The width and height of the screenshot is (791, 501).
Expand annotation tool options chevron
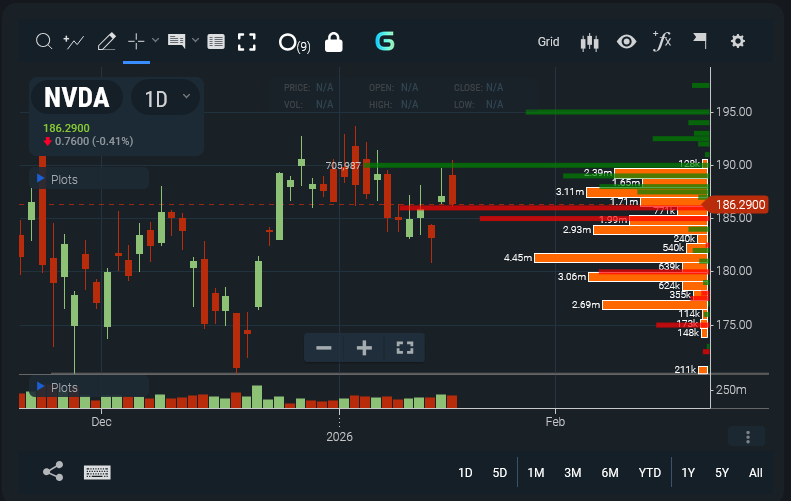(195, 40)
